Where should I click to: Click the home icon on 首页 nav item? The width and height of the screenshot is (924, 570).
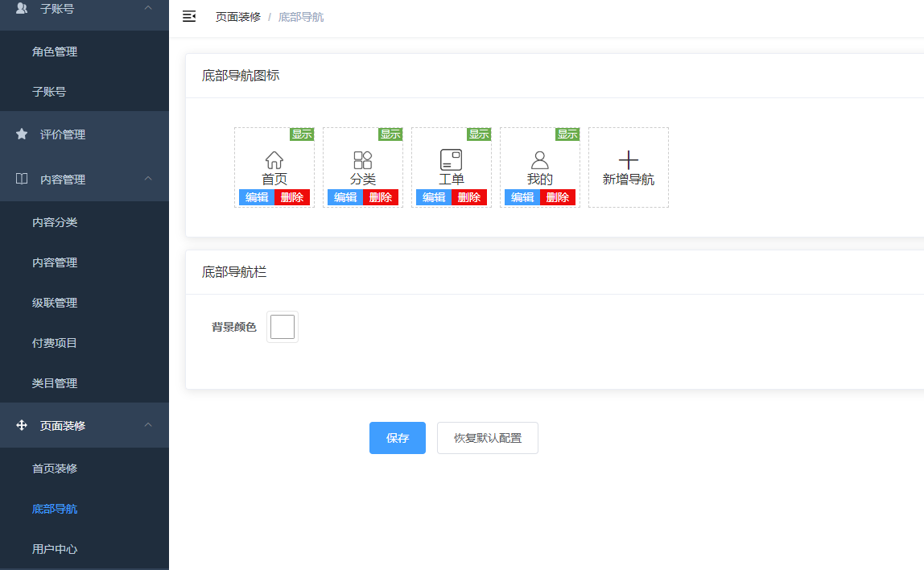[x=274, y=158]
